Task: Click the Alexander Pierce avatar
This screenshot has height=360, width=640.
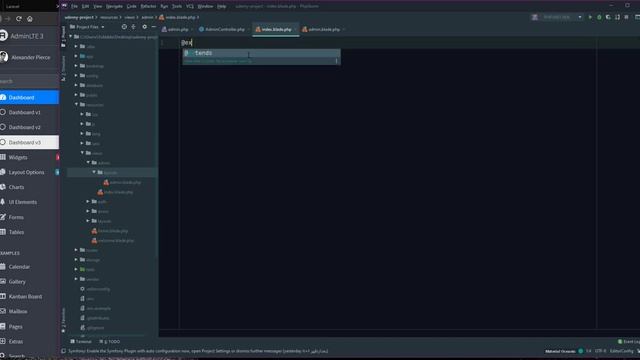Action: point(4,57)
